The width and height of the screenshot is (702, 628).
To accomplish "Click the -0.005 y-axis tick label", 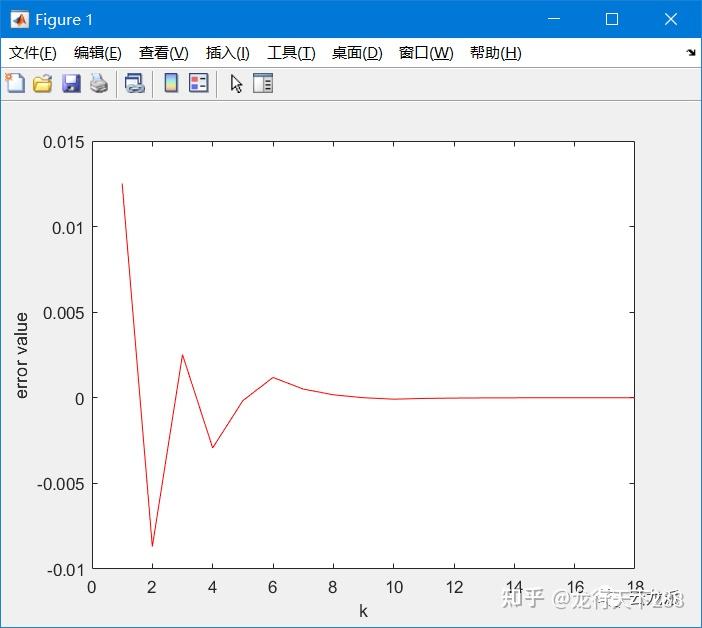I will [x=61, y=484].
